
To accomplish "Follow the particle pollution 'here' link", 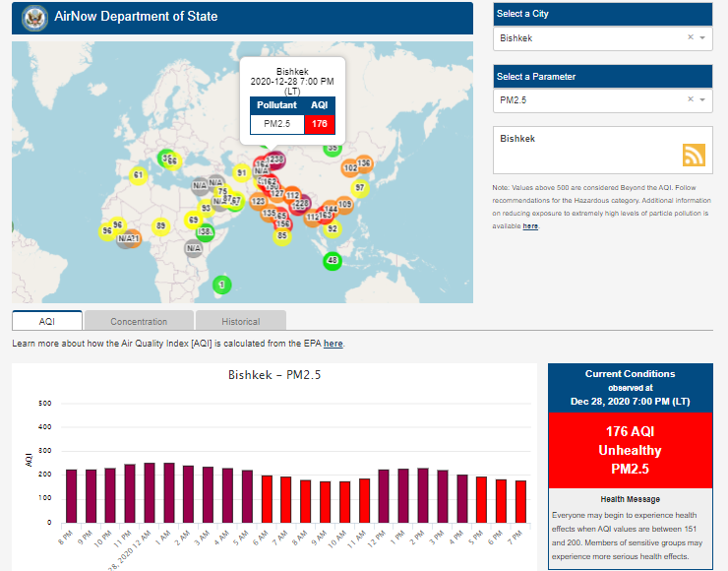I will [530, 225].
